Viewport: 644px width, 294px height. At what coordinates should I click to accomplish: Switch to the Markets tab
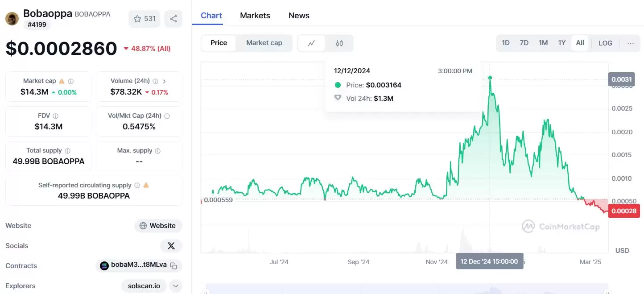(255, 16)
